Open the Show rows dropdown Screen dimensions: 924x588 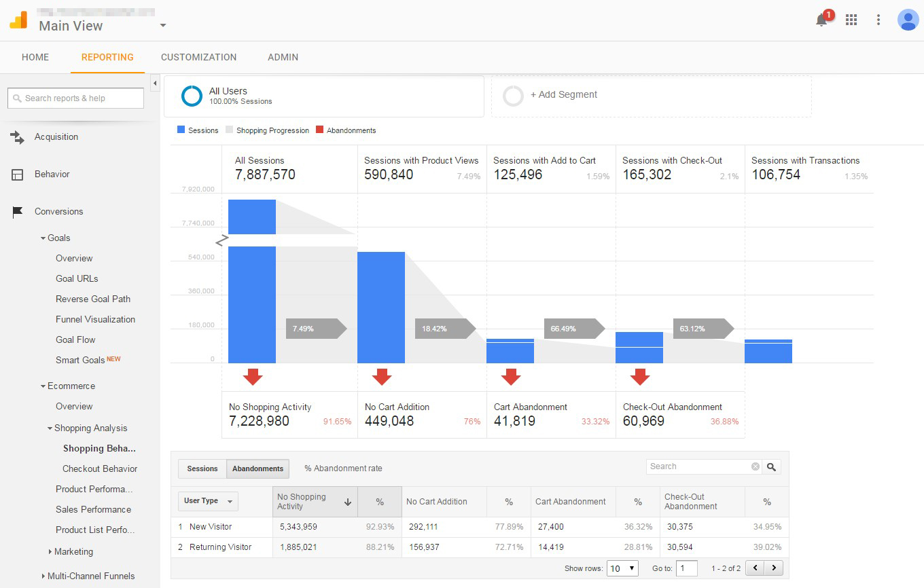[622, 568]
